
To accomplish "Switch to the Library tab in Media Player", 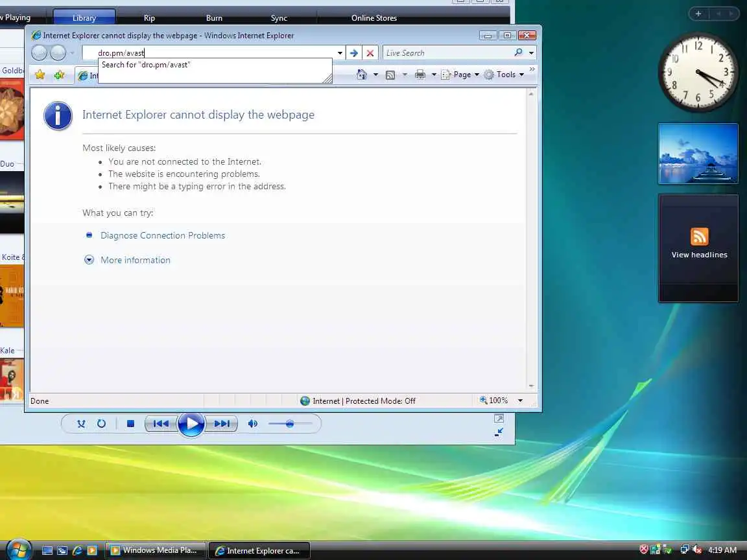I will 84,17.
